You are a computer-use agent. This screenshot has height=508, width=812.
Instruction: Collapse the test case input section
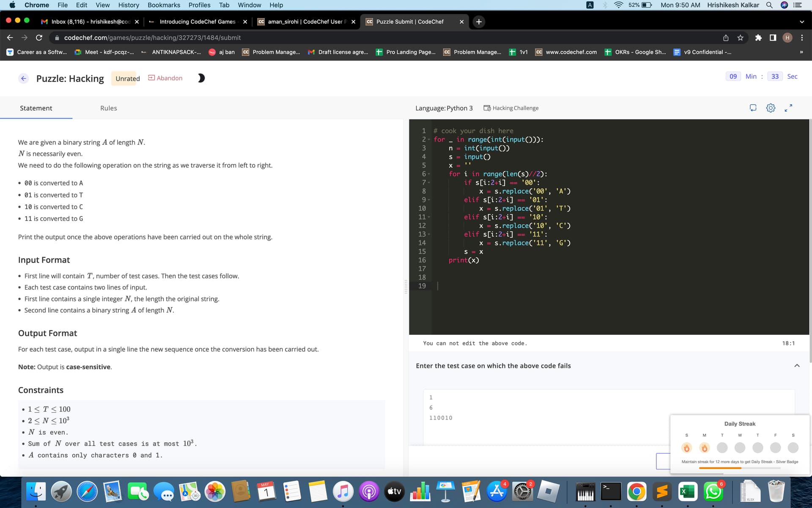click(797, 365)
